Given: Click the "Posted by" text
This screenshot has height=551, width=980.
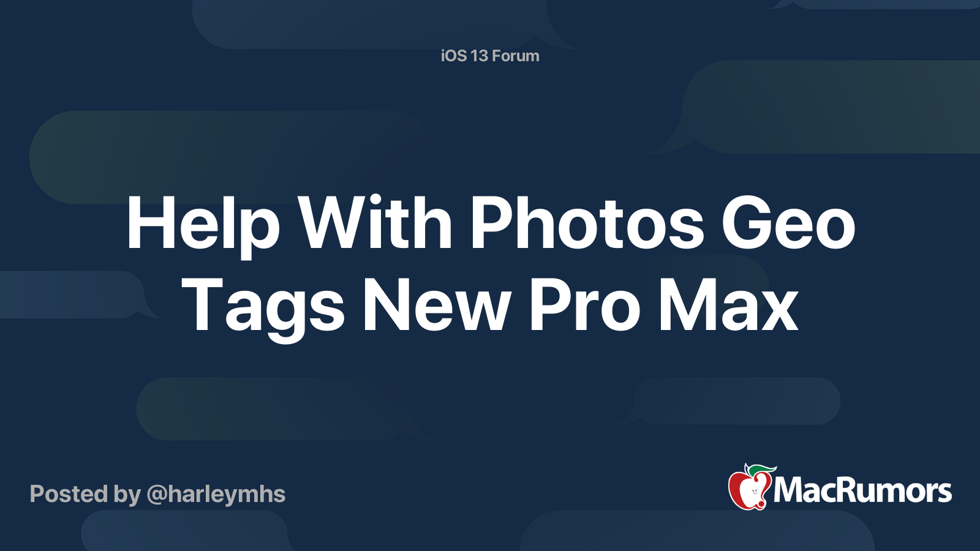Looking at the screenshot, I should [85, 494].
